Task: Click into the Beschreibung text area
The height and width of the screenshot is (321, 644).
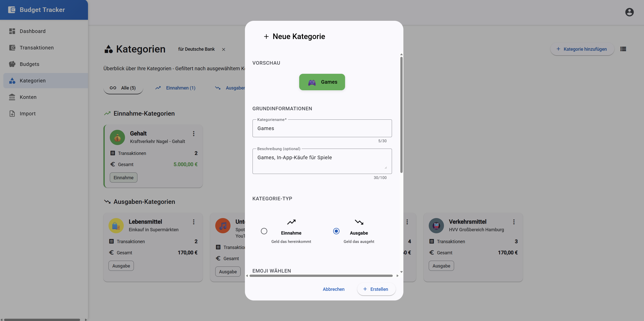Action: click(322, 161)
